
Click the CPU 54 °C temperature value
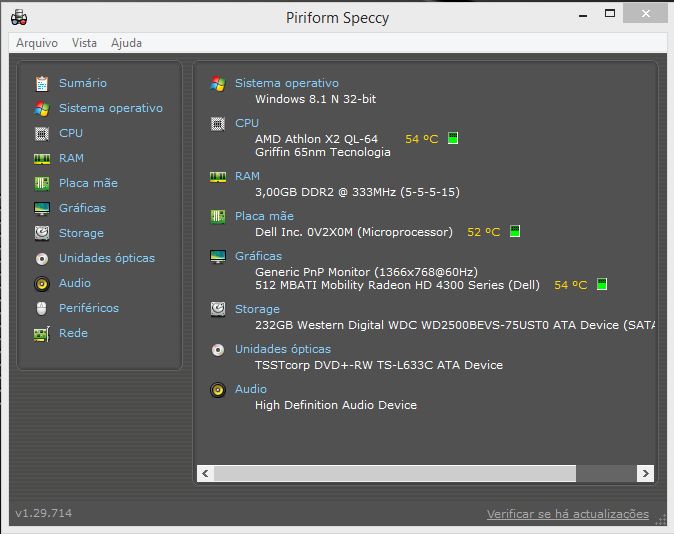[422, 139]
